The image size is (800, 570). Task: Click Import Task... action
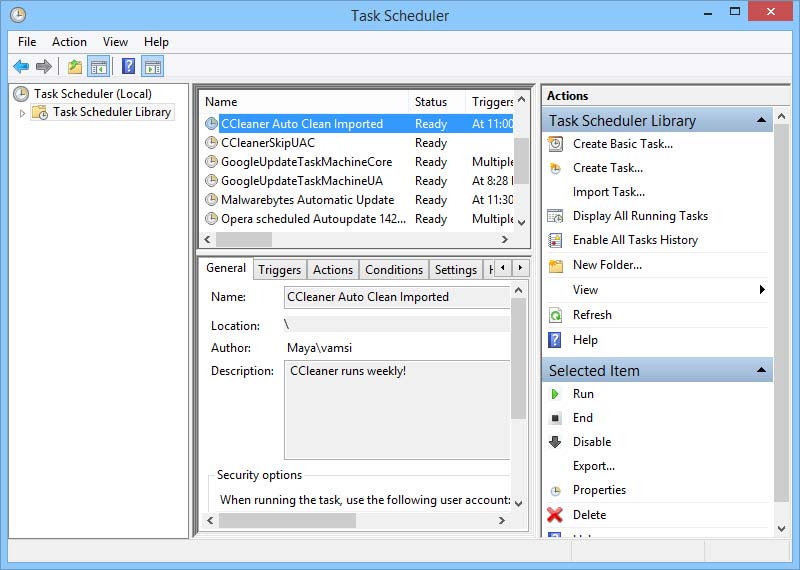[609, 192]
